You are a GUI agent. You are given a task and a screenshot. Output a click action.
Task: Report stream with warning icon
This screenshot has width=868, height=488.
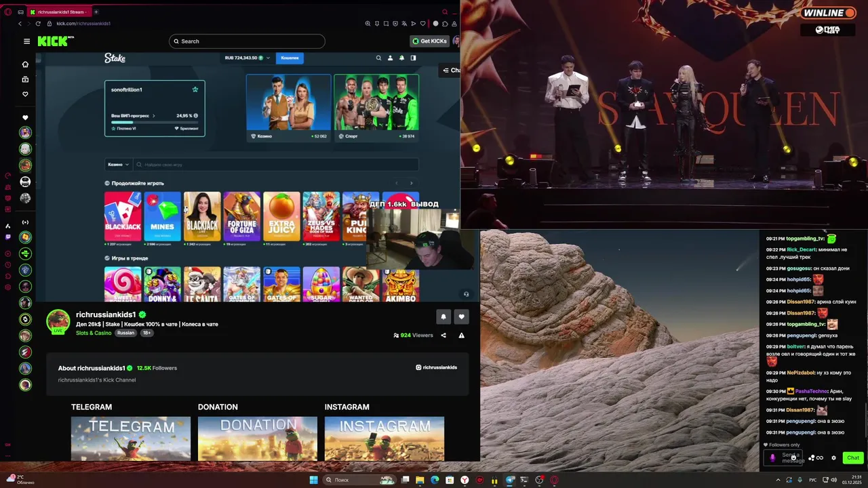(461, 335)
